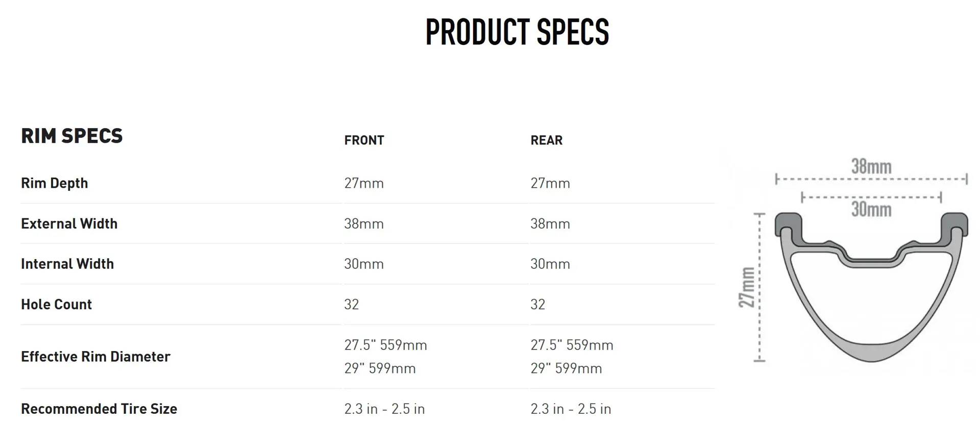Click the PRODUCT SPECS heading
The width and height of the screenshot is (980, 425).
[517, 32]
